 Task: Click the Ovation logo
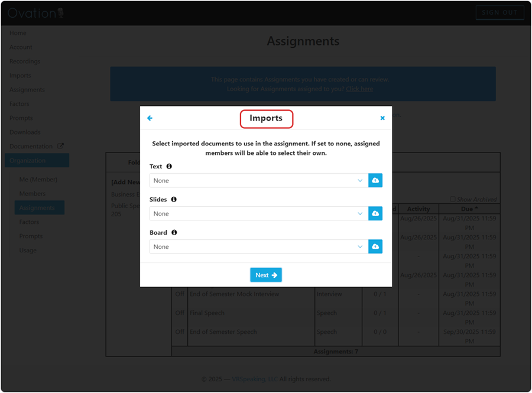coord(35,13)
